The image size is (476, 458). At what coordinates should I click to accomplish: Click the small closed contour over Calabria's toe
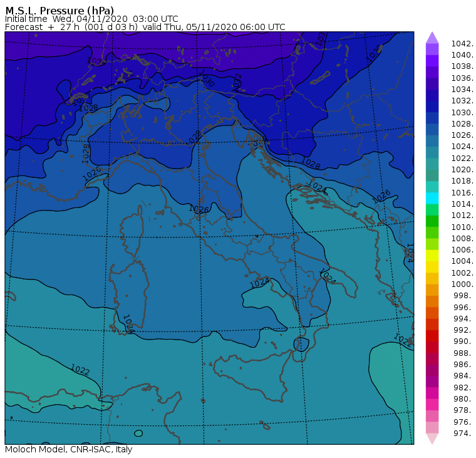tap(301, 345)
